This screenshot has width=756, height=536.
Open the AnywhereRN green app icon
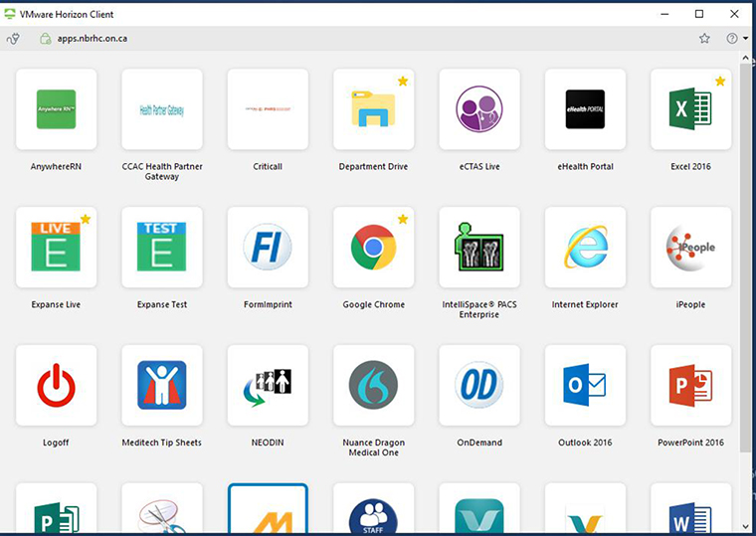56,109
